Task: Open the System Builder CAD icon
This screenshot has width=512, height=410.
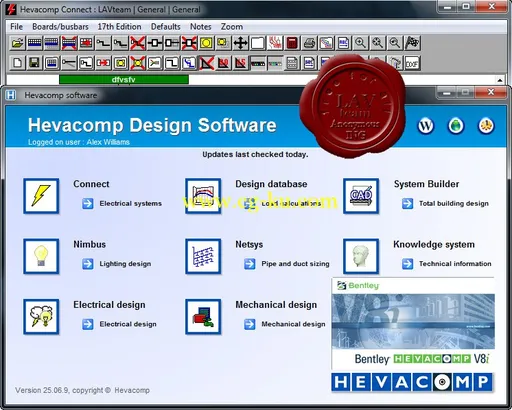Action: click(361, 196)
